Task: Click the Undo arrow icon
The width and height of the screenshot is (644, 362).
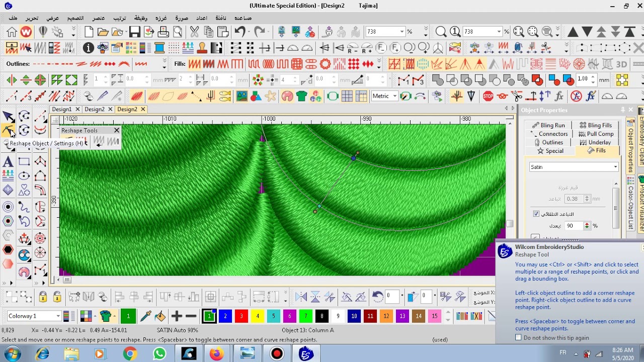Action: click(x=239, y=32)
